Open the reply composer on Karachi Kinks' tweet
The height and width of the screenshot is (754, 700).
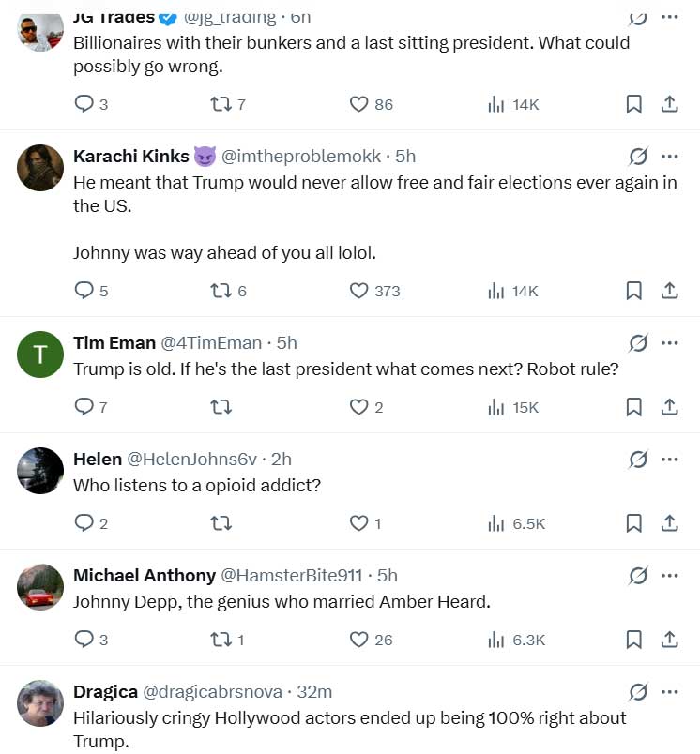click(x=83, y=290)
